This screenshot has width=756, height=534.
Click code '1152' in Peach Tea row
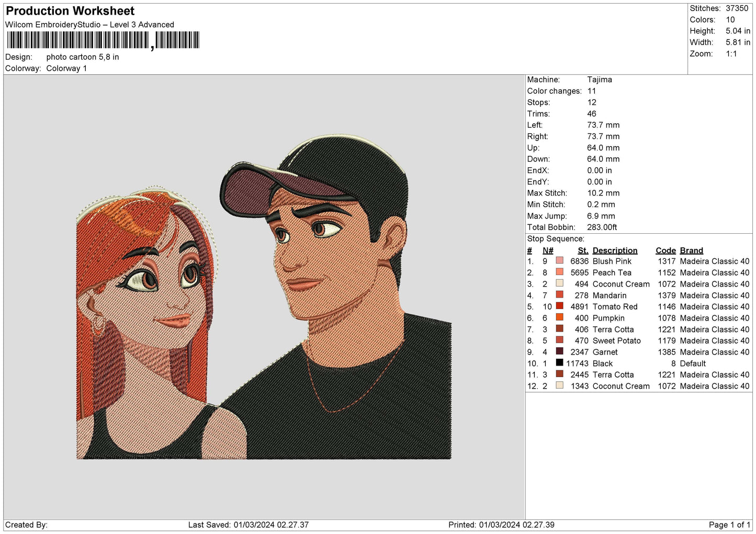tap(667, 272)
